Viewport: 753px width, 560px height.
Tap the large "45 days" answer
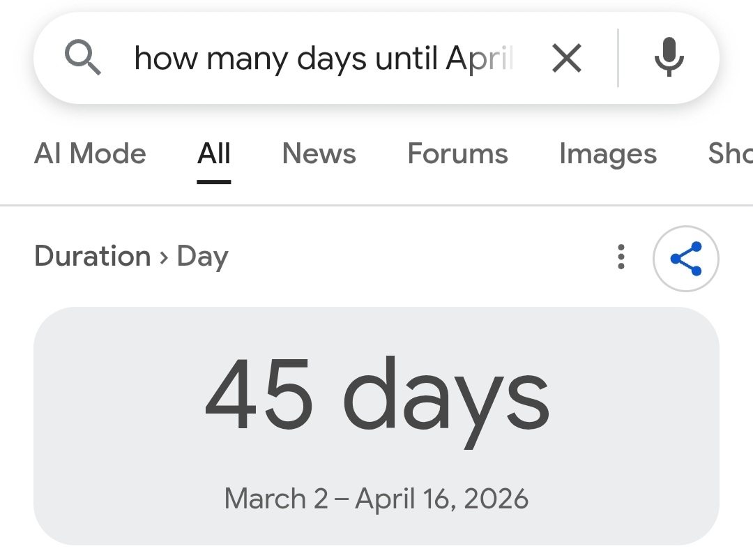(x=376, y=396)
